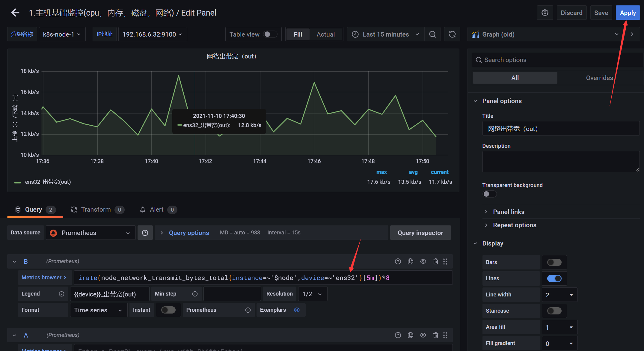Select Fill view mode
Viewport: 644px width, 351px height.
click(298, 34)
